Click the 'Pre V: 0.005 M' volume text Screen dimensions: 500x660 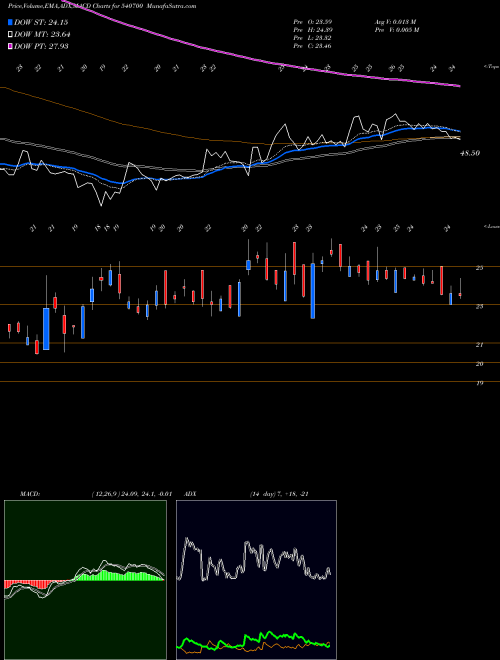coord(396,30)
